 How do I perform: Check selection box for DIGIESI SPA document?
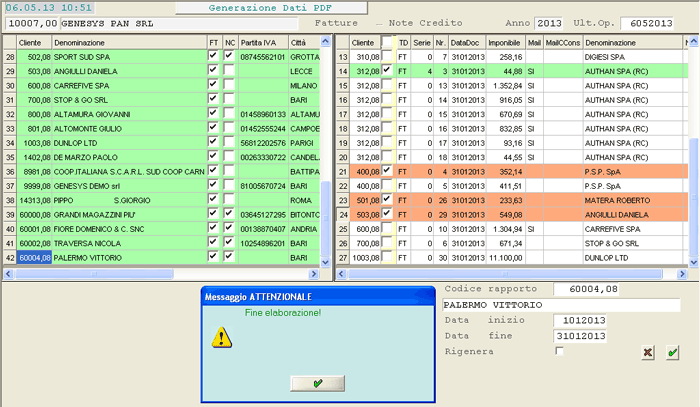(387, 56)
